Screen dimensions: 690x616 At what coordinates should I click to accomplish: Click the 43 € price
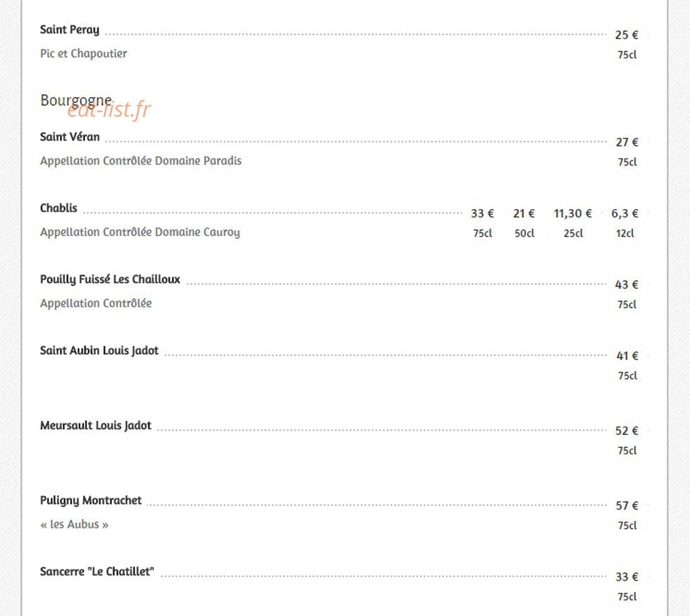pos(627,284)
